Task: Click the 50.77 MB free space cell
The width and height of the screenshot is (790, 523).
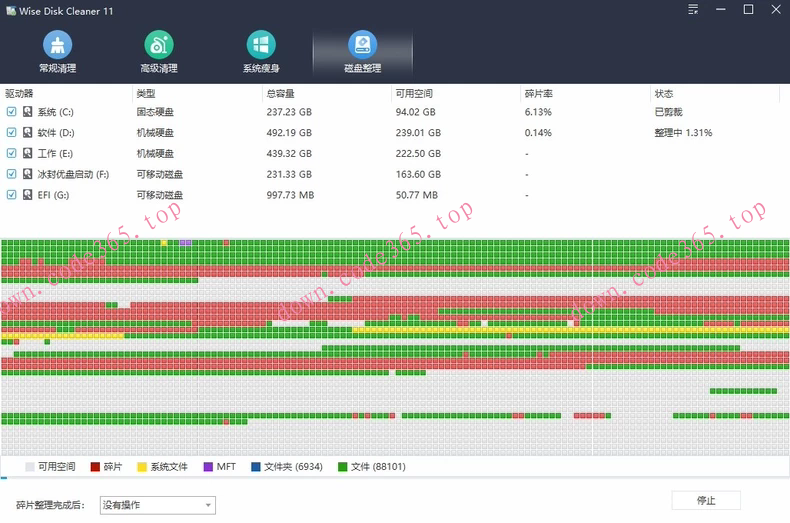Action: click(417, 195)
